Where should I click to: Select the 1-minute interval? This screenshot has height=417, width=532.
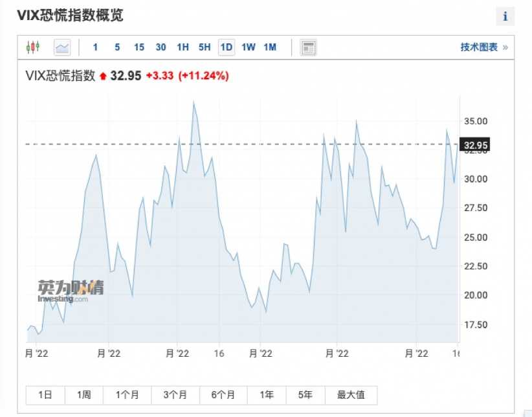(95, 47)
